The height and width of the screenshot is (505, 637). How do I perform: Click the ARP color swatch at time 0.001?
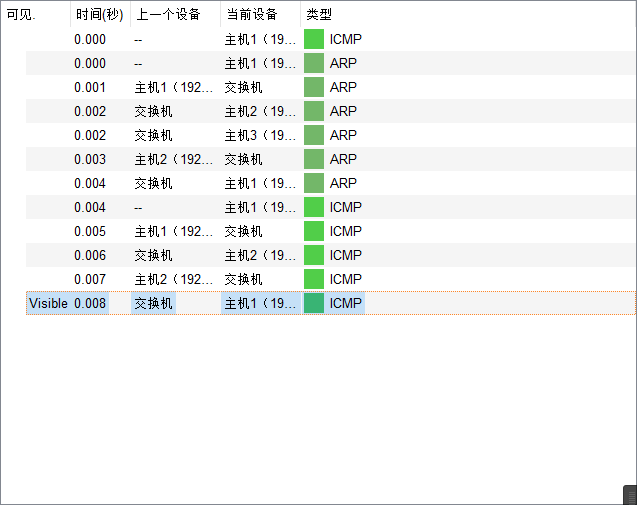314,87
